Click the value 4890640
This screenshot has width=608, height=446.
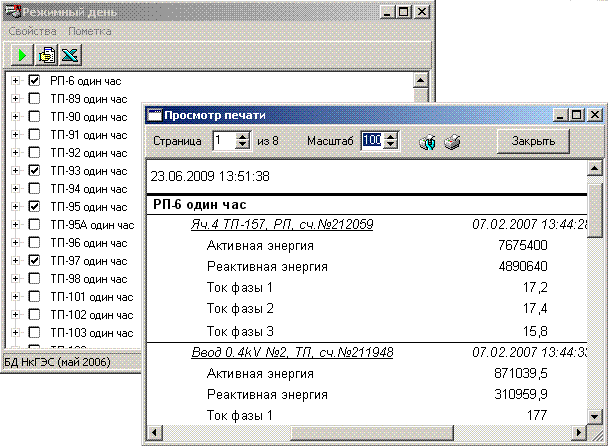click(x=523, y=266)
